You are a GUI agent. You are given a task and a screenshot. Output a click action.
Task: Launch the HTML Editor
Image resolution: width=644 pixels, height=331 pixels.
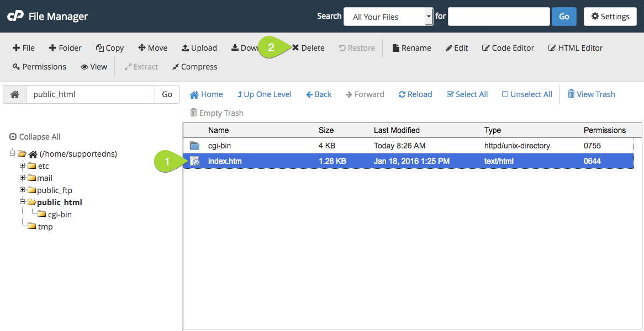[576, 48]
